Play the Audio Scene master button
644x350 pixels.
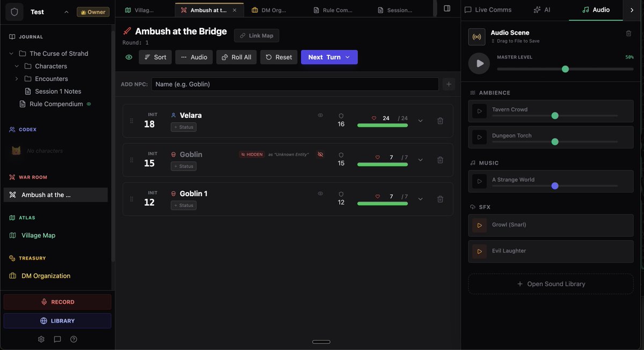(479, 63)
